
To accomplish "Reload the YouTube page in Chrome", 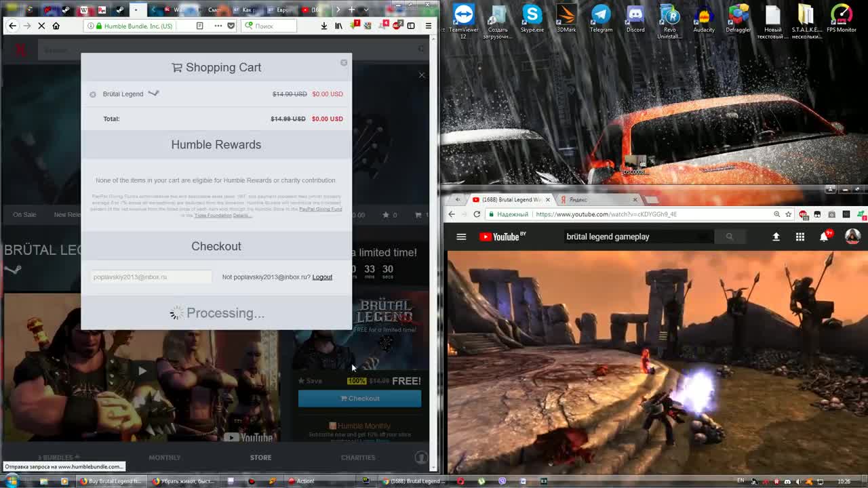I will pos(477,214).
